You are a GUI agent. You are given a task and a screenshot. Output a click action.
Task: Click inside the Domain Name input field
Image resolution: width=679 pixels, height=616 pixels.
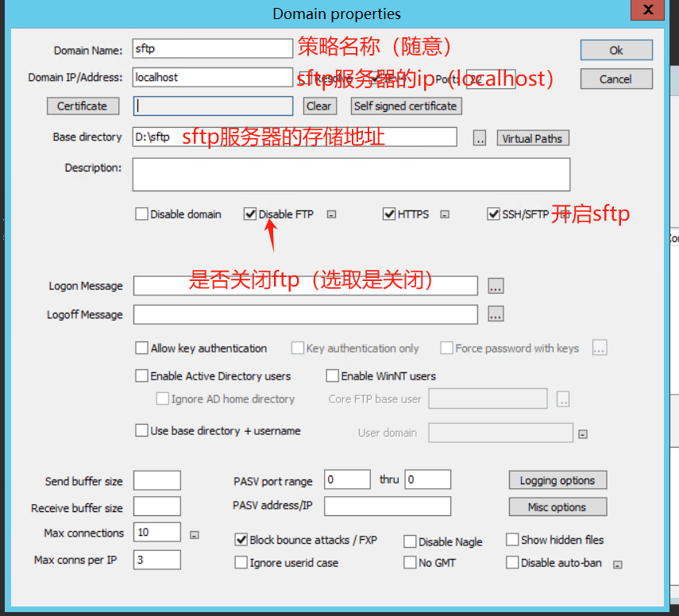212,48
